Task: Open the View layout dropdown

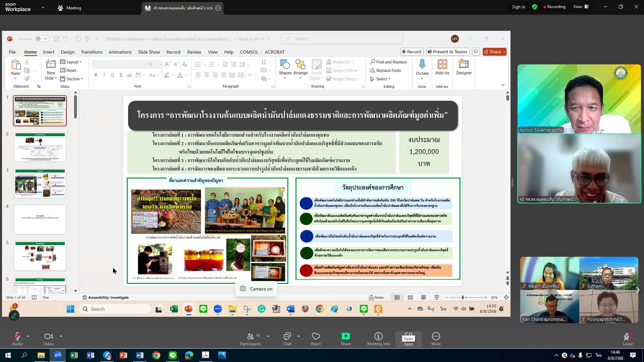Action: click(x=581, y=7)
